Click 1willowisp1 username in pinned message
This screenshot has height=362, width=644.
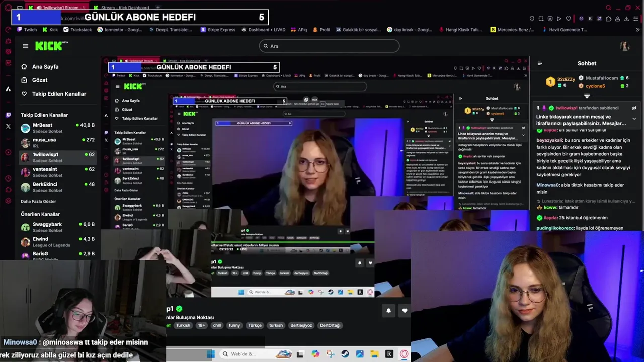tap(567, 108)
